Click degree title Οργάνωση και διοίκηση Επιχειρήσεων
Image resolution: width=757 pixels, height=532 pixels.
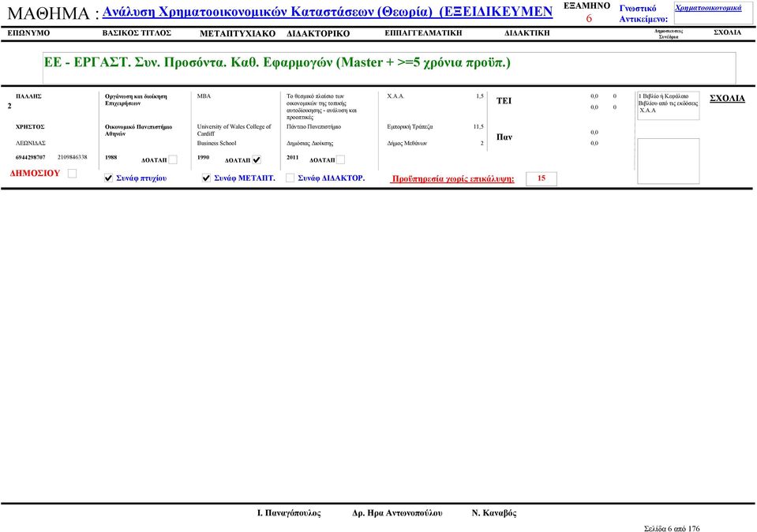pyautogui.click(x=136, y=100)
